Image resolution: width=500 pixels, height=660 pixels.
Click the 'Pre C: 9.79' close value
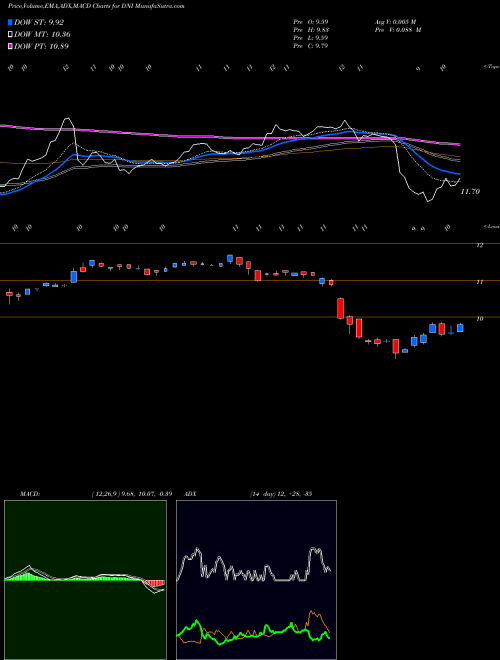tap(311, 46)
